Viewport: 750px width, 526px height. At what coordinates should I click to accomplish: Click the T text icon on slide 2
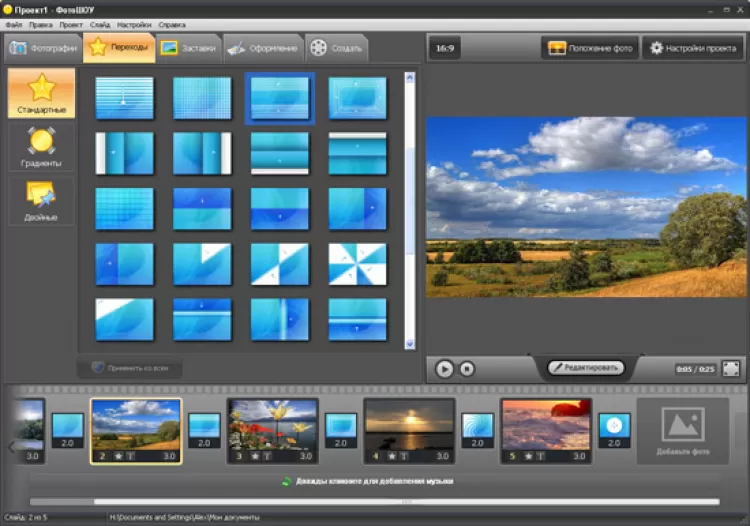pyautogui.click(x=131, y=456)
